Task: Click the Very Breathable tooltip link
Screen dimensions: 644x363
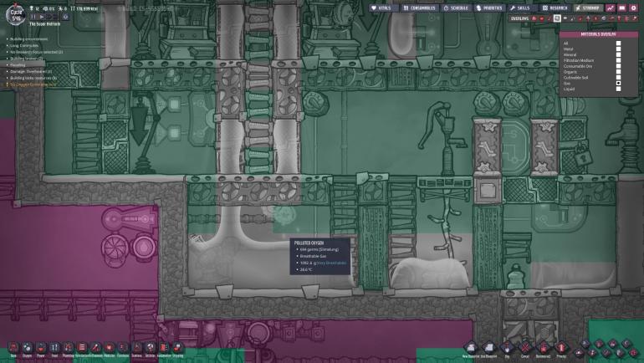Action: coord(333,263)
